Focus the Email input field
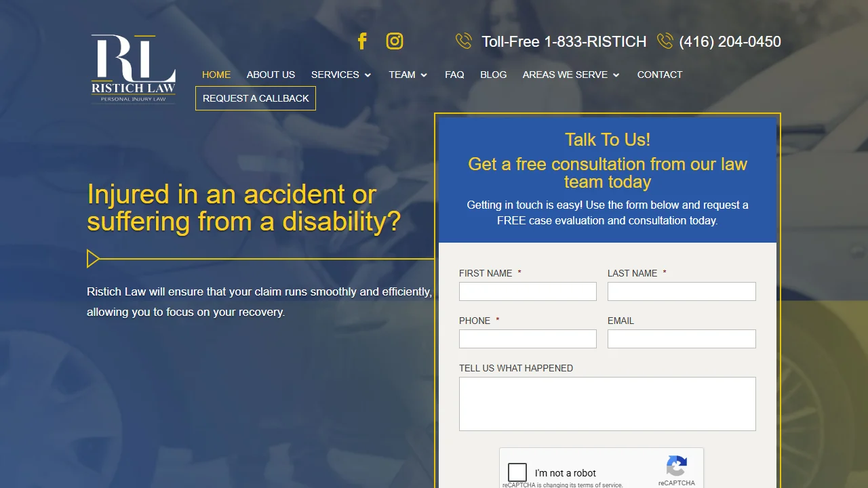This screenshot has height=488, width=868. click(682, 339)
